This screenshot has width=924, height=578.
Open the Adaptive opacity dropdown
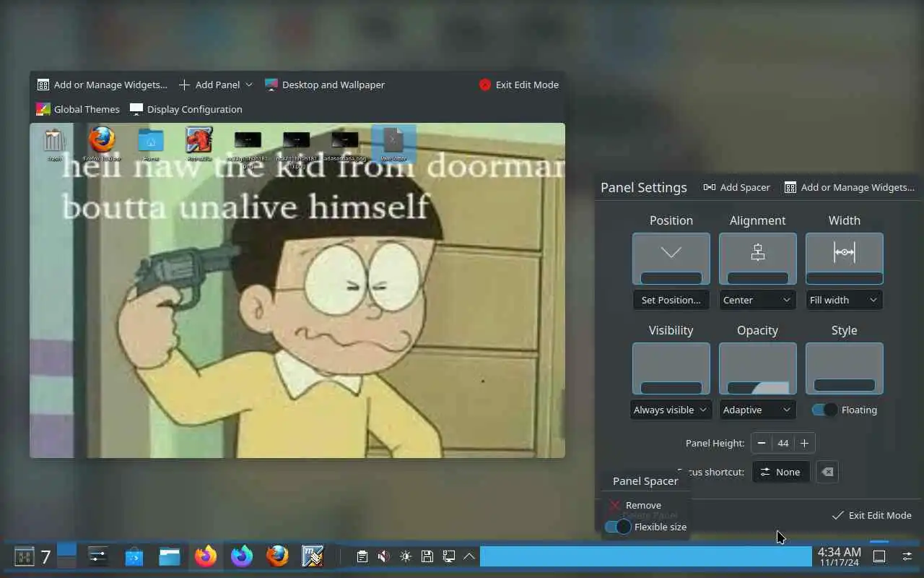click(758, 410)
